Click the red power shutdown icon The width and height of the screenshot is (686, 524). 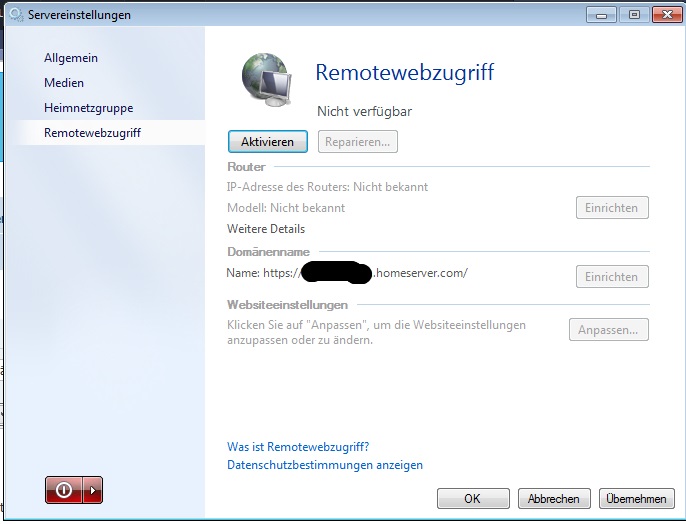[x=64, y=490]
